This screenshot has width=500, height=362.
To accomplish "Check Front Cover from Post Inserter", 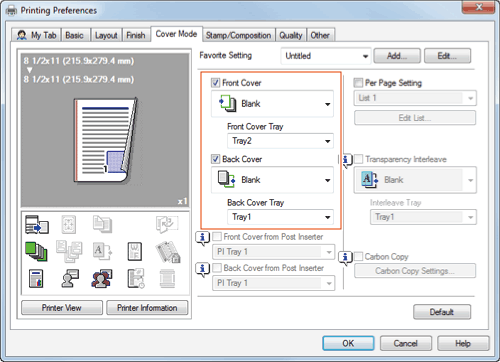I will [x=217, y=236].
